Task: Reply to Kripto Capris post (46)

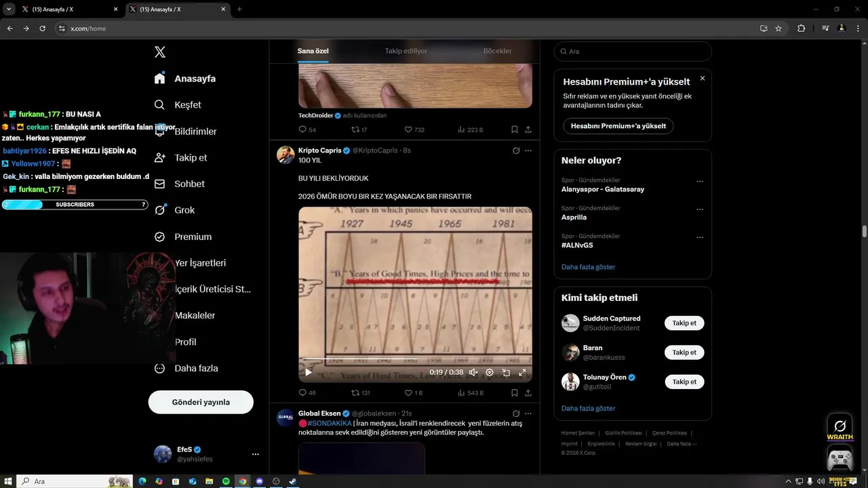Action: tap(307, 392)
